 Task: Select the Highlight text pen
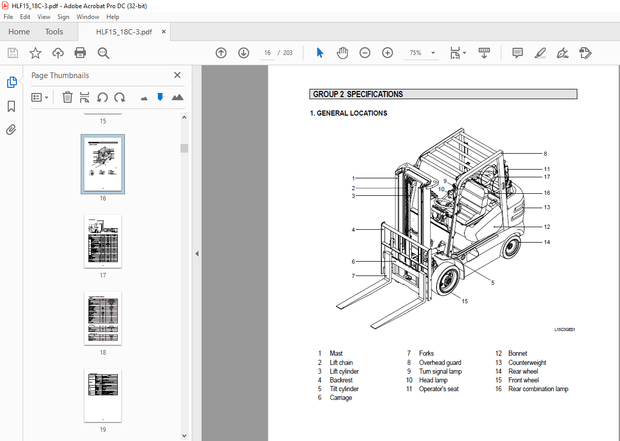[x=540, y=53]
